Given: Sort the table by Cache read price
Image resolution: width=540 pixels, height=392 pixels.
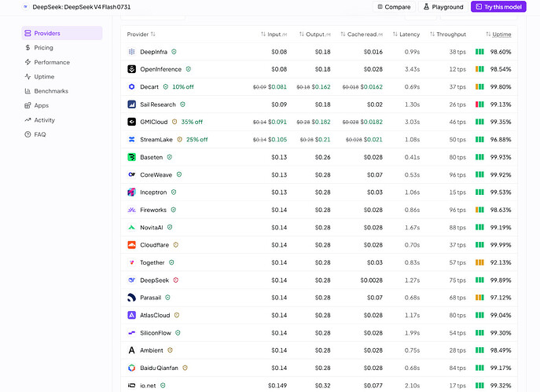Looking at the screenshot, I should (x=362, y=34).
